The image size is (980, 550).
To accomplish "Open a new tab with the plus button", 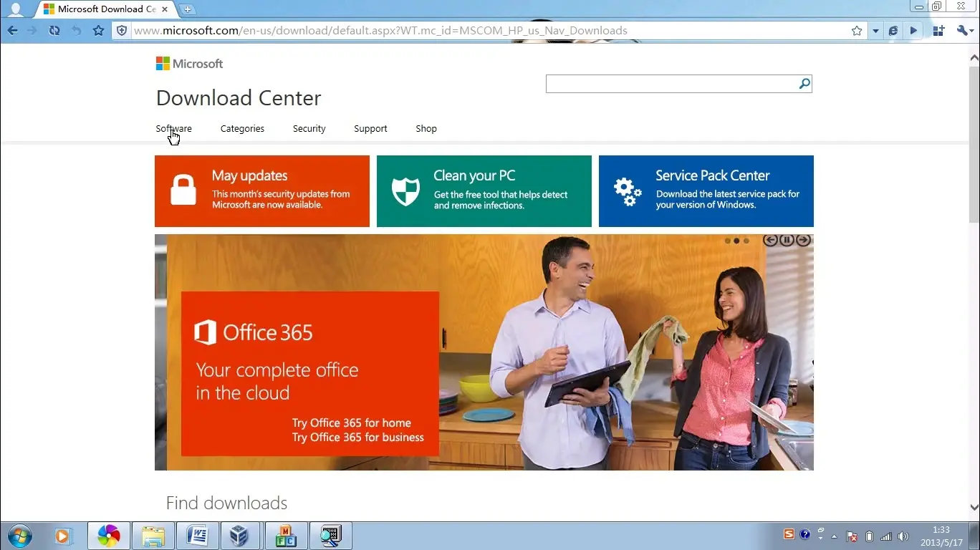I will click(188, 9).
